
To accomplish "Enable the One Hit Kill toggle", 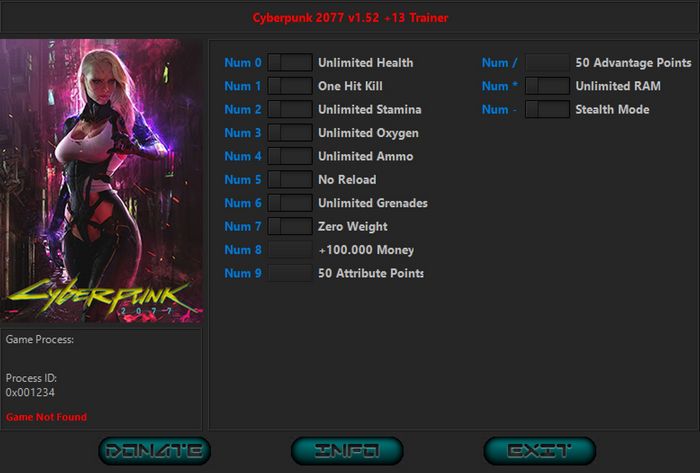I will 290,86.
